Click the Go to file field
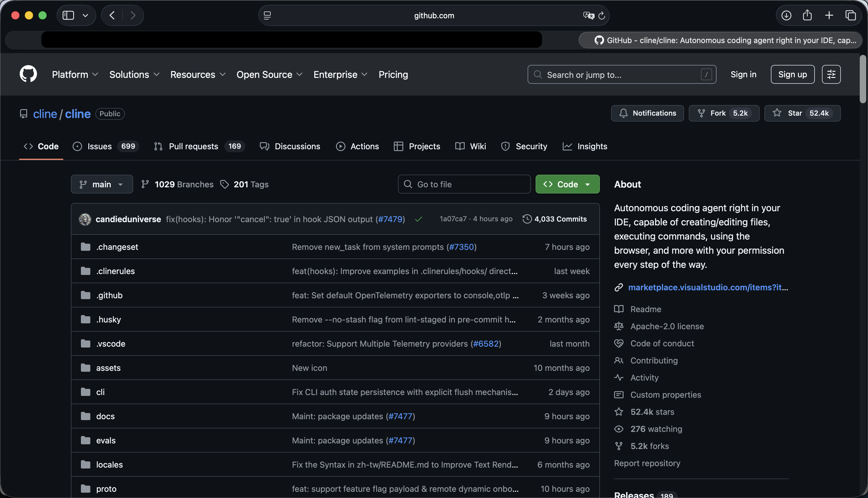Viewport: 868px width, 498px height. coord(464,184)
